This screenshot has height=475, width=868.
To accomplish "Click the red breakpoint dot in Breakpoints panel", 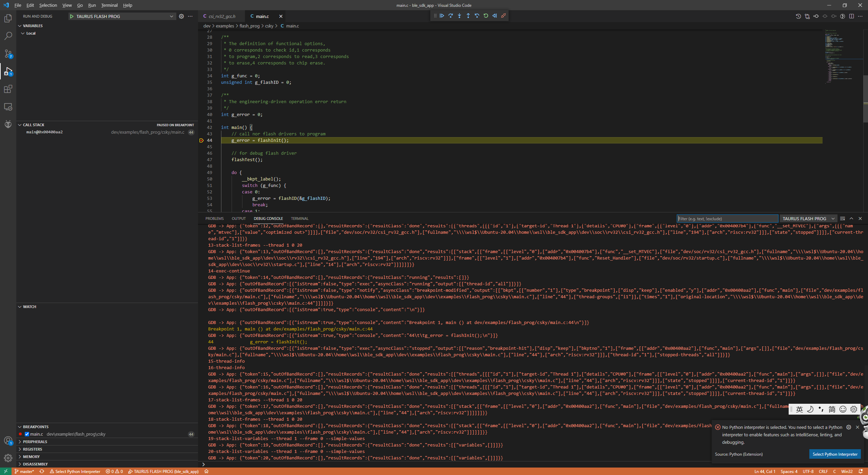I will (x=20, y=434).
